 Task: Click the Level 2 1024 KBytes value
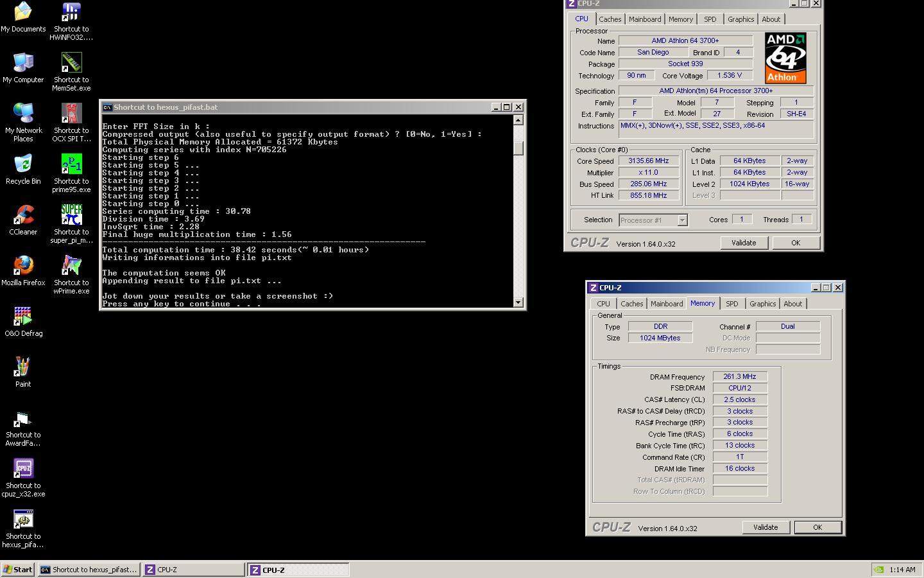coord(749,184)
